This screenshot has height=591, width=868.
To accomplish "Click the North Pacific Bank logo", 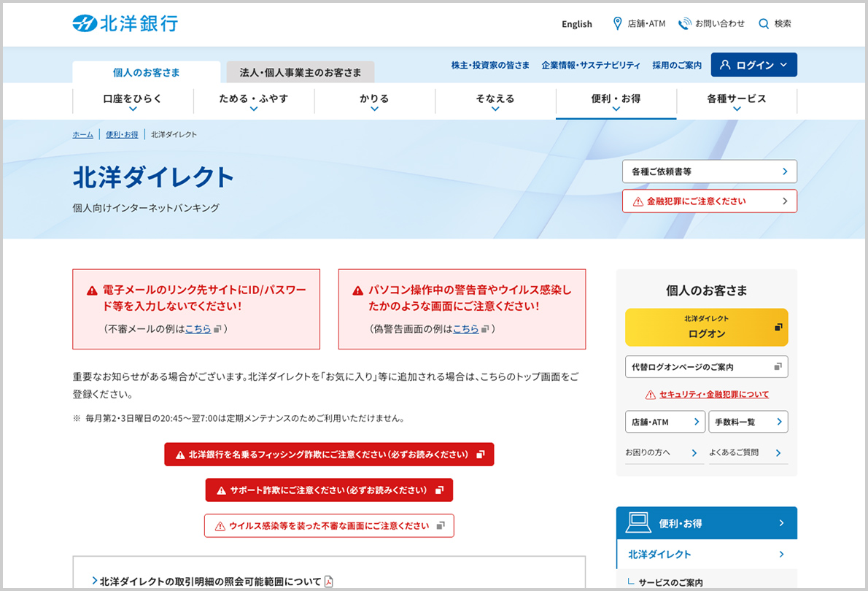I will [125, 24].
